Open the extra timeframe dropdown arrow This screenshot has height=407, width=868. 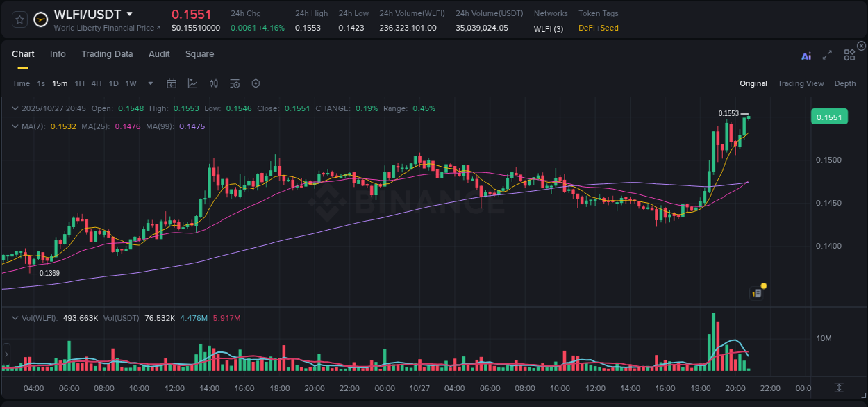(150, 83)
